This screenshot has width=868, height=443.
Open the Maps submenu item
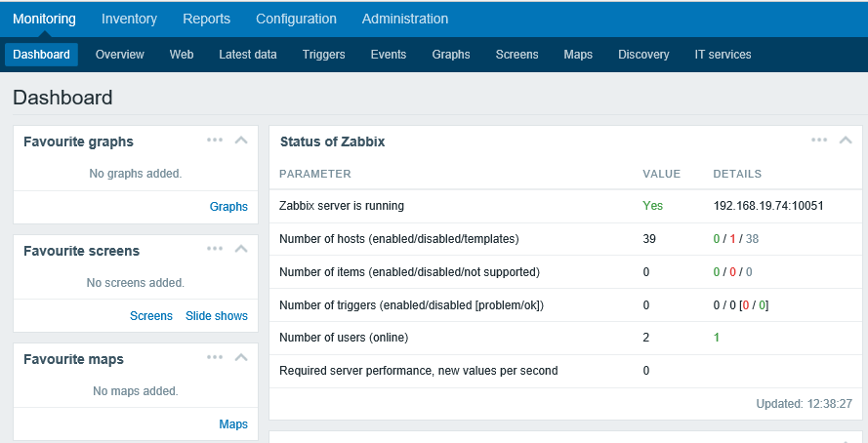coord(578,55)
